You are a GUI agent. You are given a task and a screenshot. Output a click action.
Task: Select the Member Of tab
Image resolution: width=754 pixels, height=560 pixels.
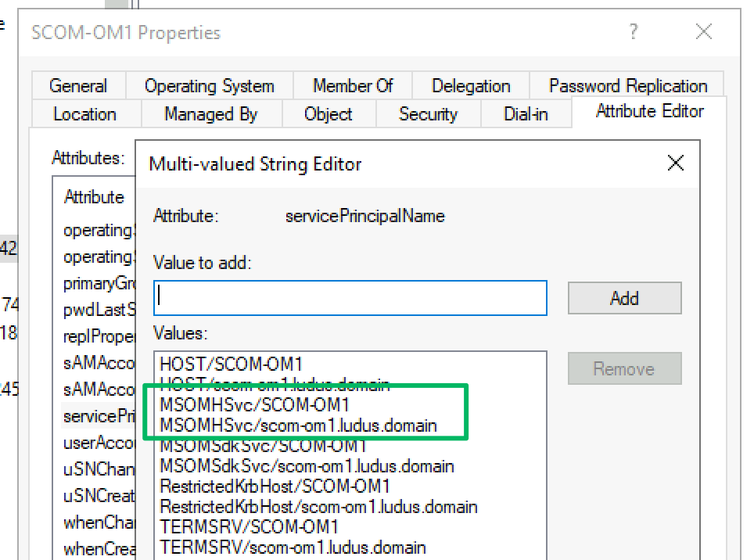pos(352,86)
